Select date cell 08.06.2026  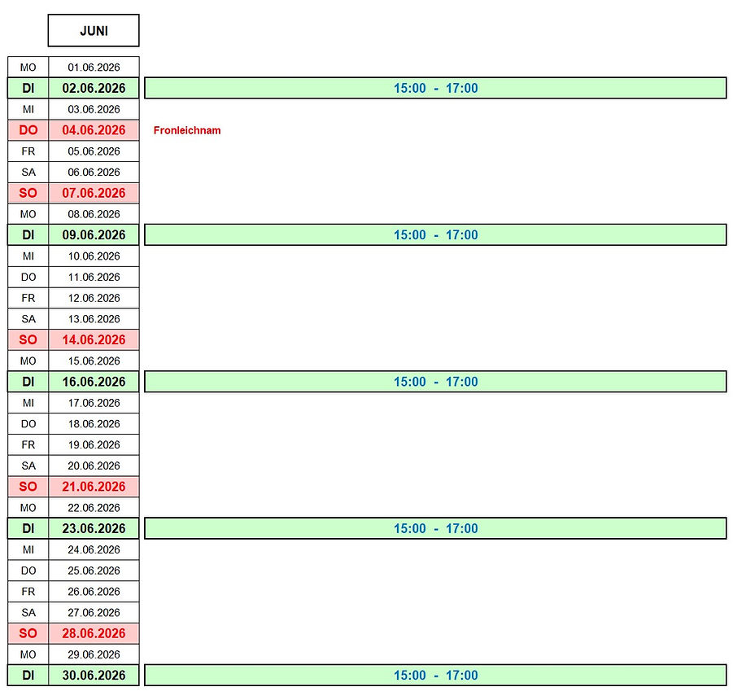click(94, 214)
